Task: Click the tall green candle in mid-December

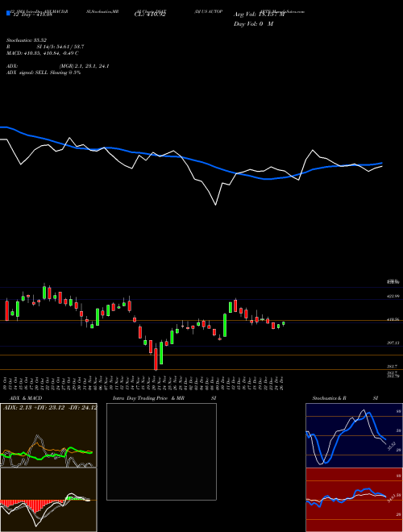Action: [225, 325]
